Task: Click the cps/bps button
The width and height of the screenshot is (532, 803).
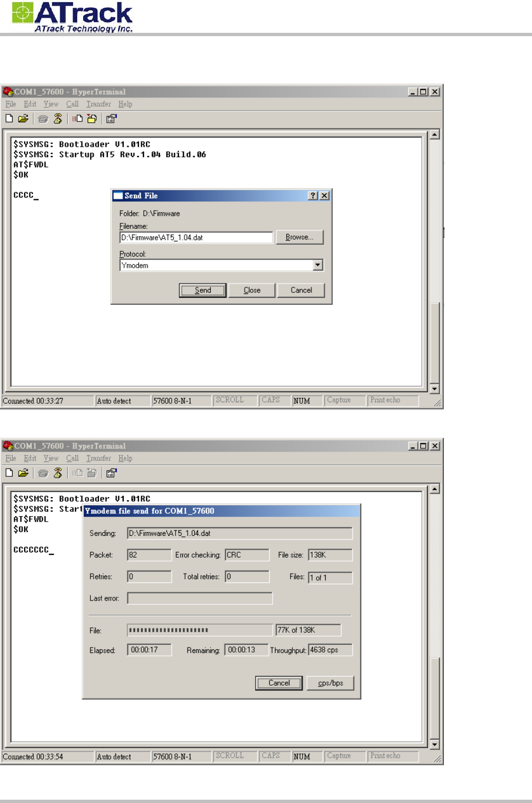Action: click(331, 683)
